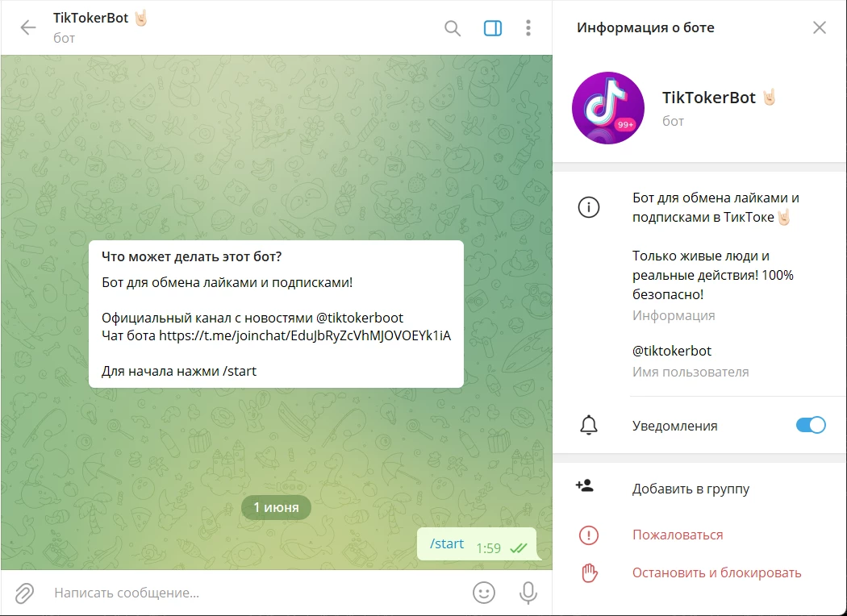This screenshot has width=847, height=616.
Task: Open the emoji smiley picker
Action: pos(484,593)
